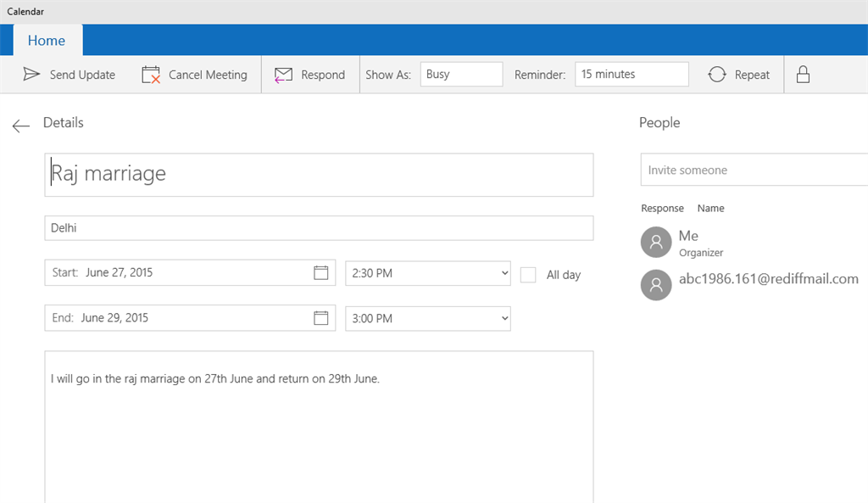The width and height of the screenshot is (868, 503).
Task: Open the Show As Busy dropdown
Action: click(461, 75)
